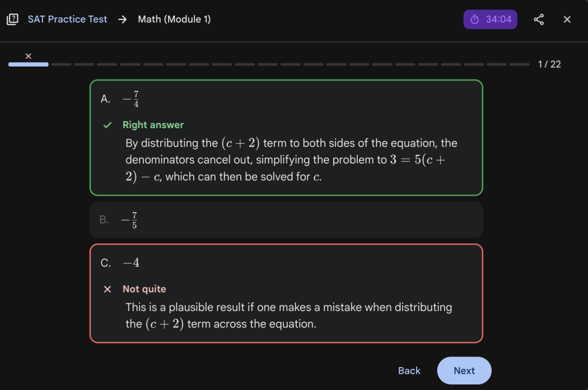The image size is (588, 390).
Task: Click the small X above the first progress segment
Action: click(28, 55)
